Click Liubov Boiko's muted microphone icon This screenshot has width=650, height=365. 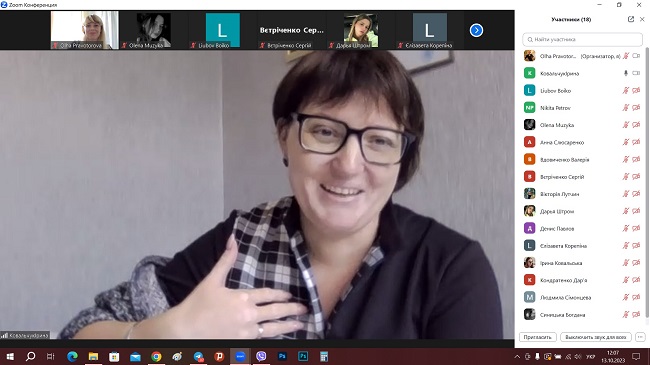click(626, 90)
